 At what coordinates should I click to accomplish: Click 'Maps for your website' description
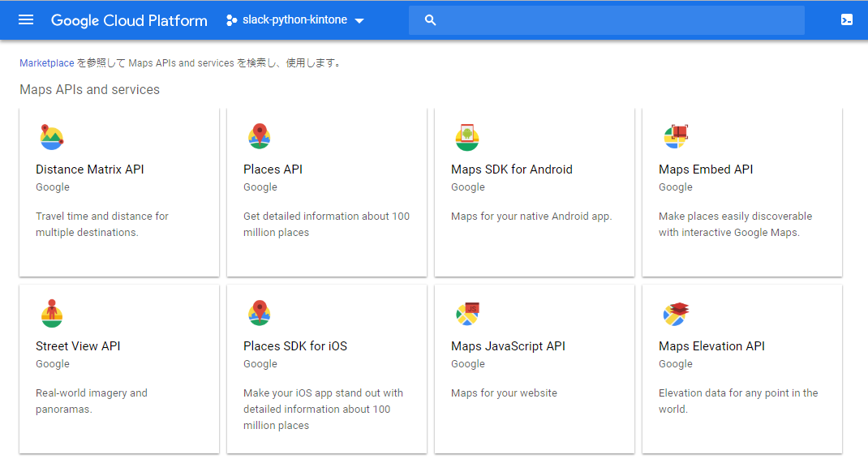[504, 393]
